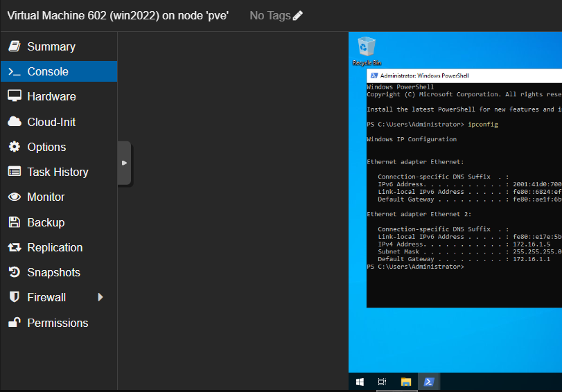Click the Replication label
Image resolution: width=562 pixels, height=392 pixels.
click(x=55, y=248)
